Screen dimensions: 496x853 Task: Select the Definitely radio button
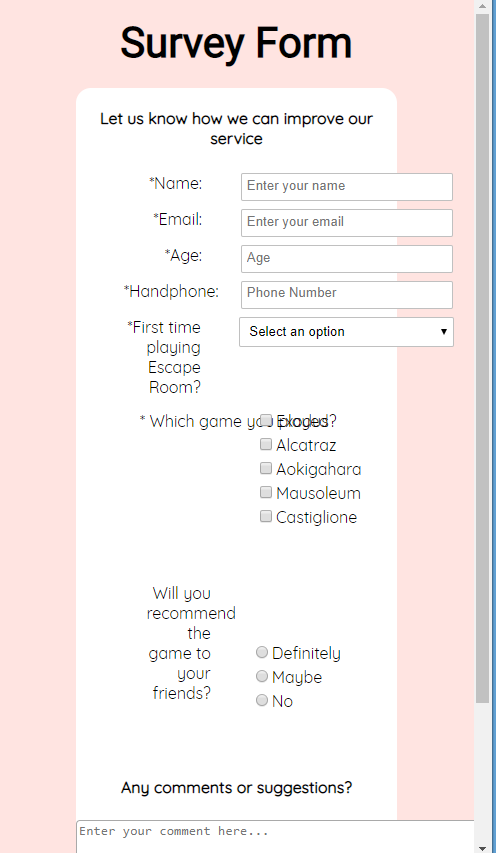tap(262, 652)
